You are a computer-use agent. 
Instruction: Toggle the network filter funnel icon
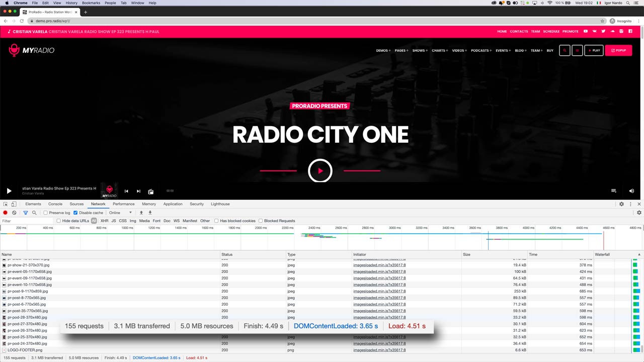click(25, 213)
